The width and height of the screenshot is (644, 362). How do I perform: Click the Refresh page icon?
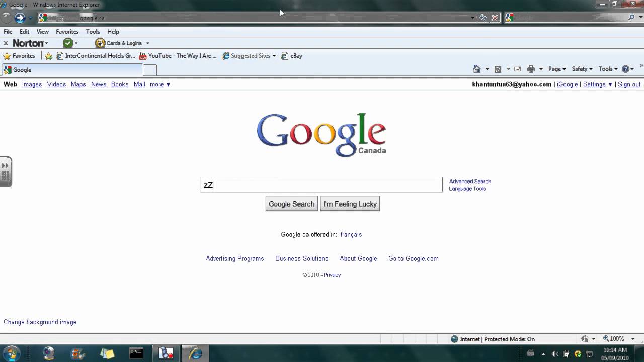pyautogui.click(x=483, y=18)
